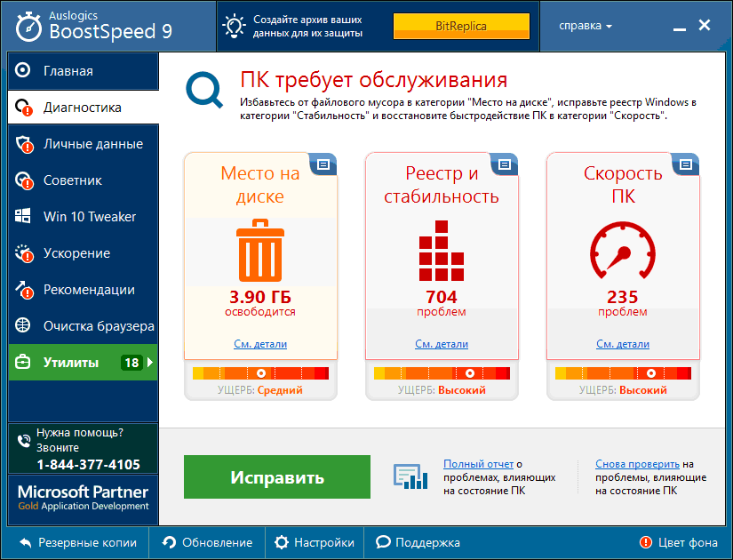Viewport: 733px width, 560px height.
Task: Click Цвет фона in bottom bar
Action: point(678,543)
